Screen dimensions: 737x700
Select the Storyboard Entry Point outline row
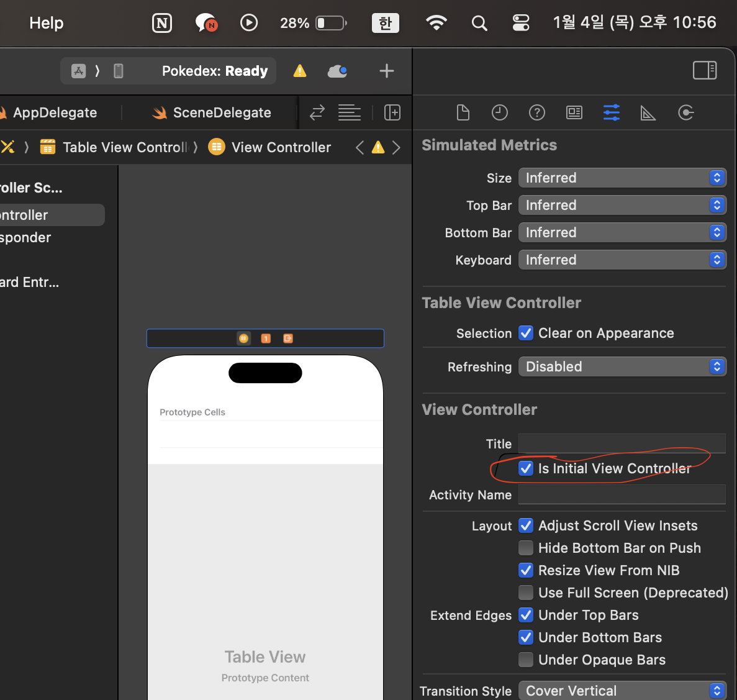pyautogui.click(x=30, y=282)
